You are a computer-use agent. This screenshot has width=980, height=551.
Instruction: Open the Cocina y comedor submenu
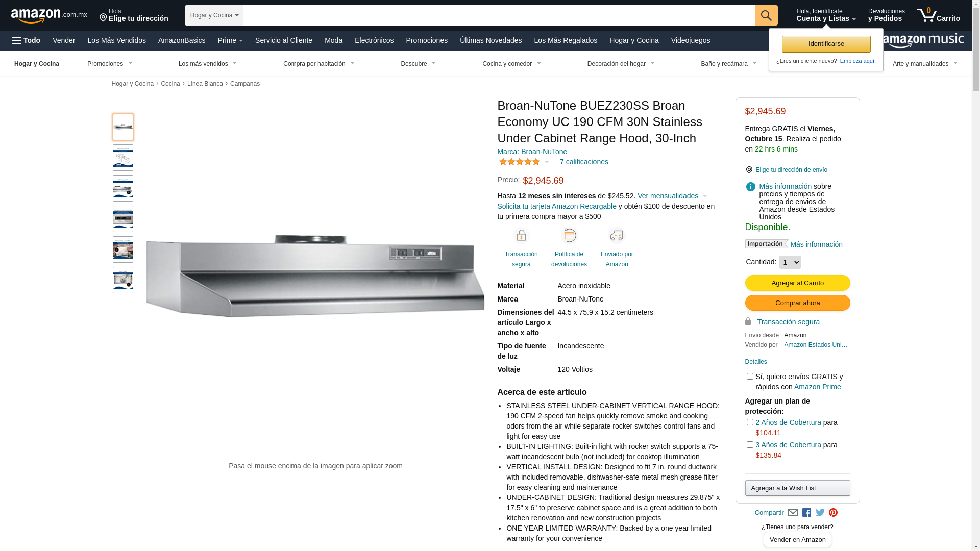click(511, 64)
